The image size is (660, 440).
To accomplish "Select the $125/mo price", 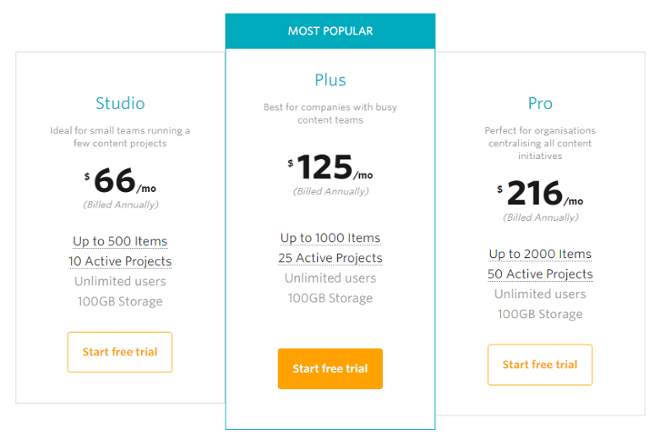I will [x=330, y=167].
